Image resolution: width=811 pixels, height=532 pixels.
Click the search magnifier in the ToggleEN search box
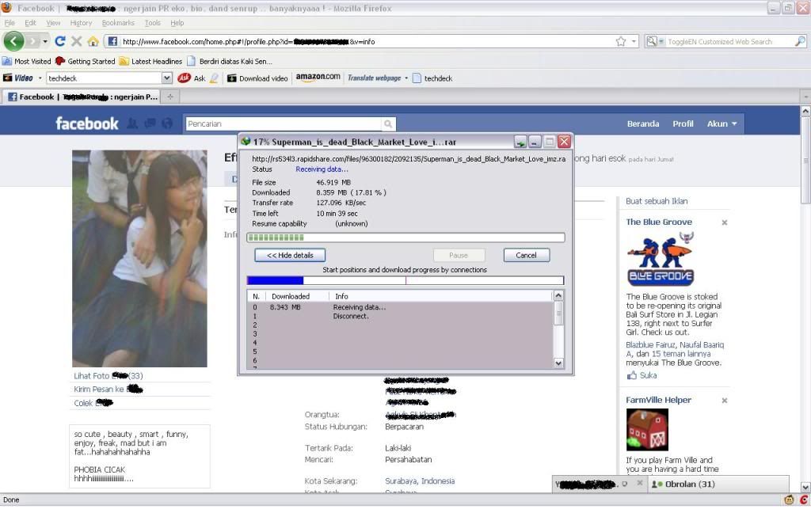point(800,41)
